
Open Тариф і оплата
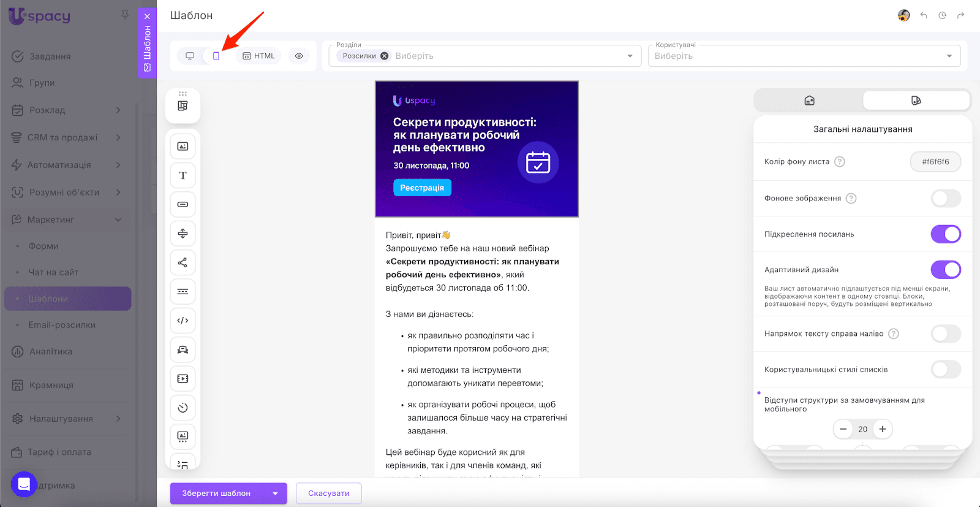pos(67,452)
